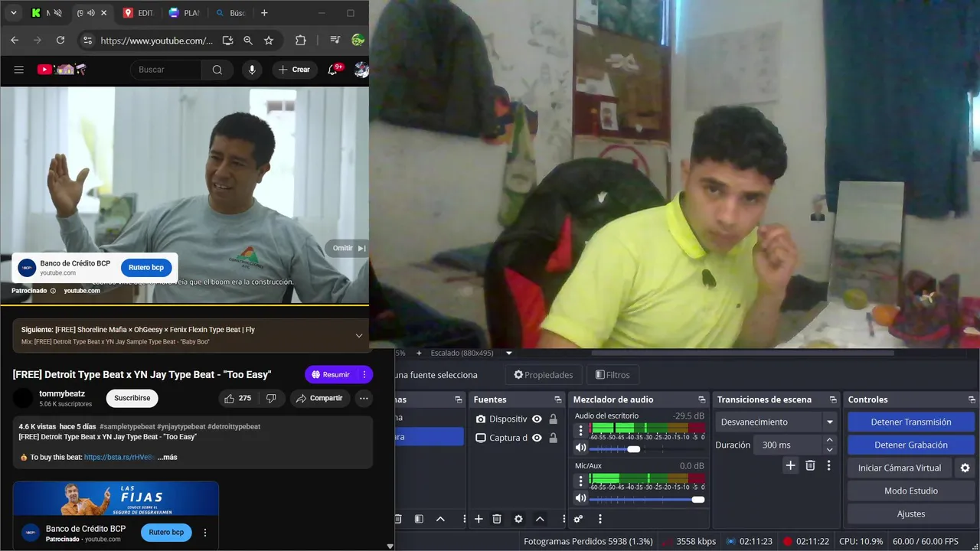Click Suscribirse to tommybeatz
Screen dimensions: 980x551
click(x=132, y=398)
